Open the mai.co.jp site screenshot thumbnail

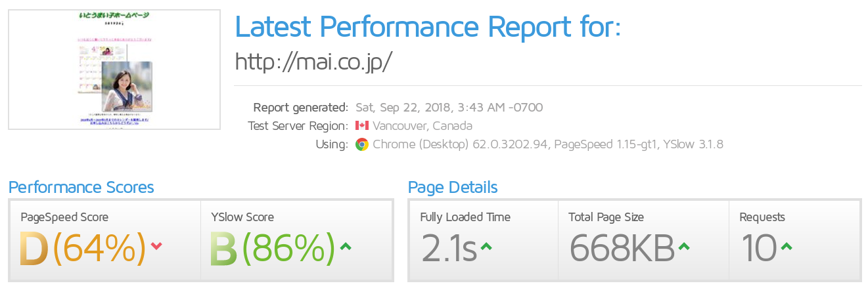114,70
